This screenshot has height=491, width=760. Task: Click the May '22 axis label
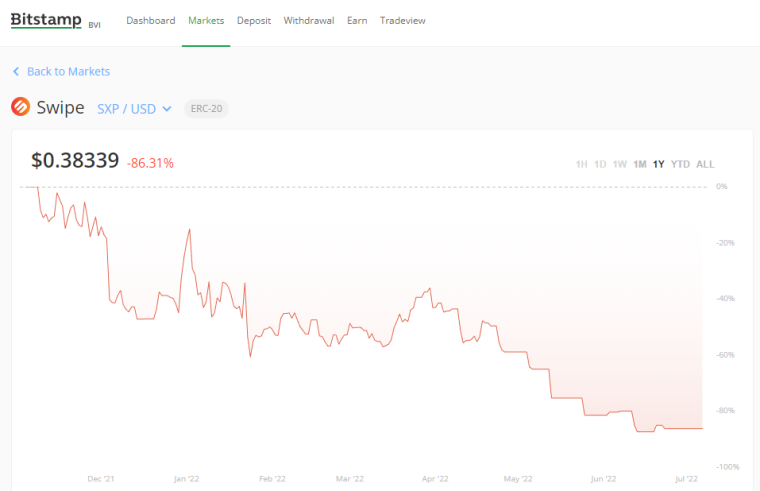coord(518,479)
